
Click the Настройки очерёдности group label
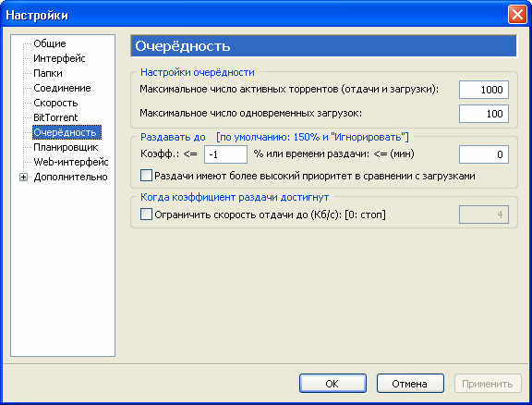[x=198, y=72]
